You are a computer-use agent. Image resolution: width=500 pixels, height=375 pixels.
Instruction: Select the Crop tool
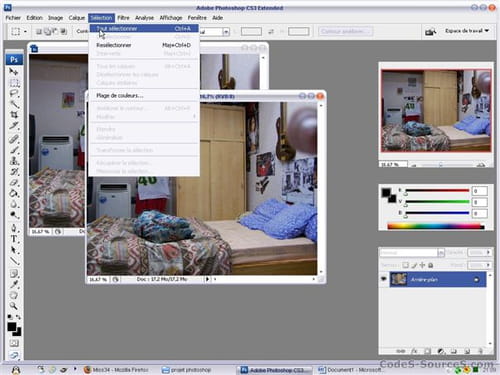tap(14, 115)
